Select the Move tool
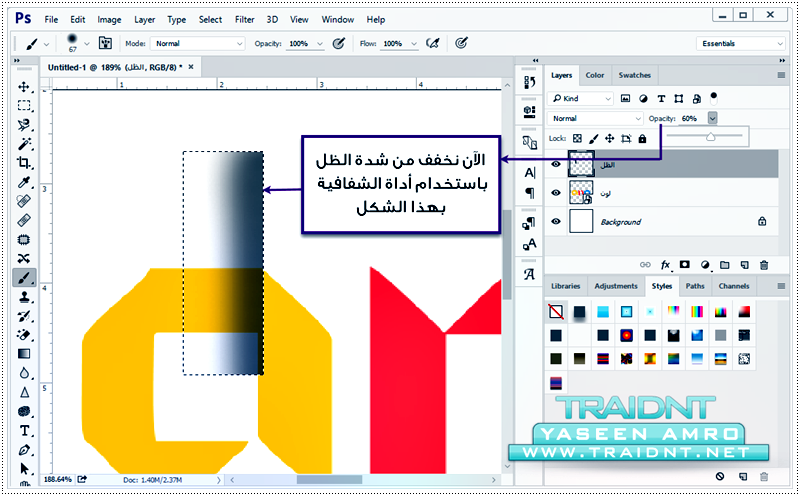Image resolution: width=800 pixels, height=496 pixels. (23, 87)
